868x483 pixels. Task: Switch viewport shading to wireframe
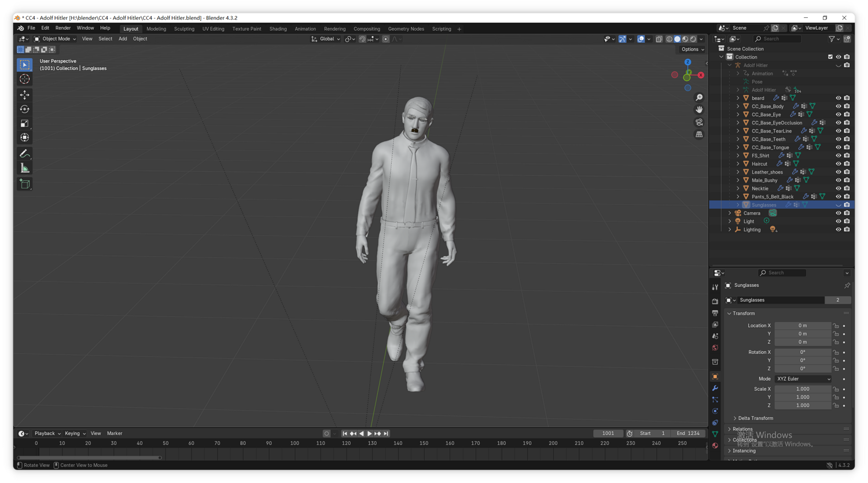point(670,39)
